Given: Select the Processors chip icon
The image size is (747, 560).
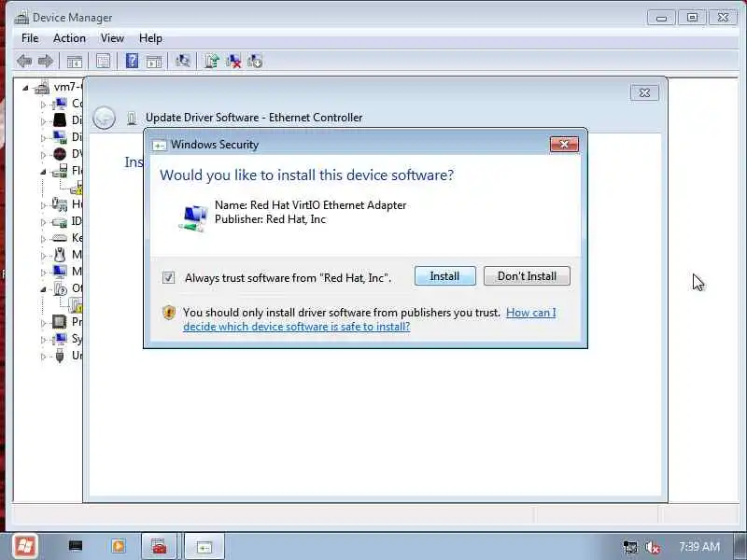Looking at the screenshot, I should point(60,322).
